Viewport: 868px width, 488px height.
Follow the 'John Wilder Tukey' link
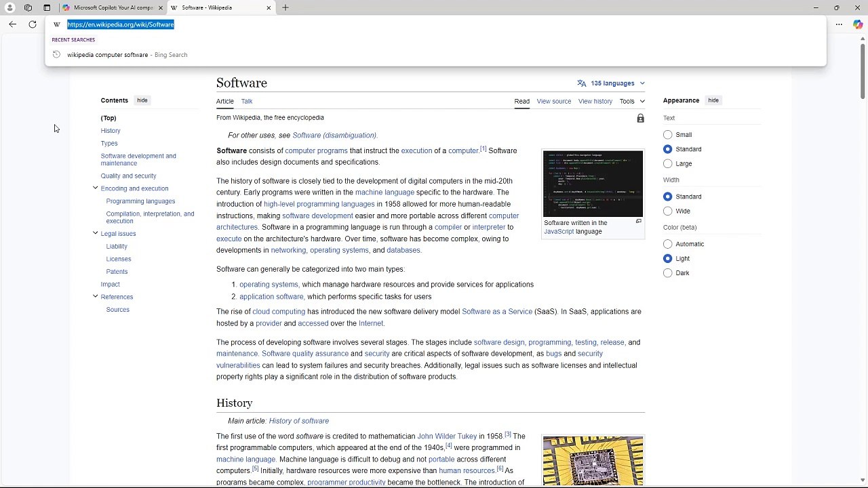[x=447, y=436]
